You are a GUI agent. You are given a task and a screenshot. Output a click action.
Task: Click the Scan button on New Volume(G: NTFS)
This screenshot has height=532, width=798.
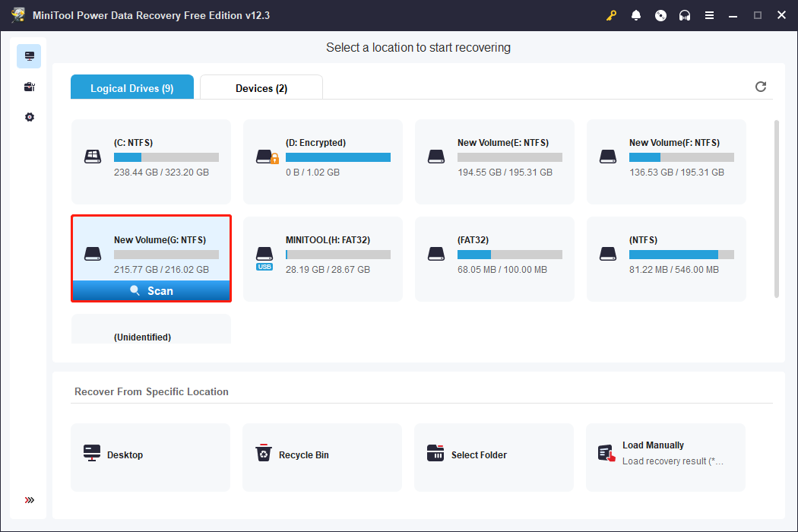(x=150, y=290)
